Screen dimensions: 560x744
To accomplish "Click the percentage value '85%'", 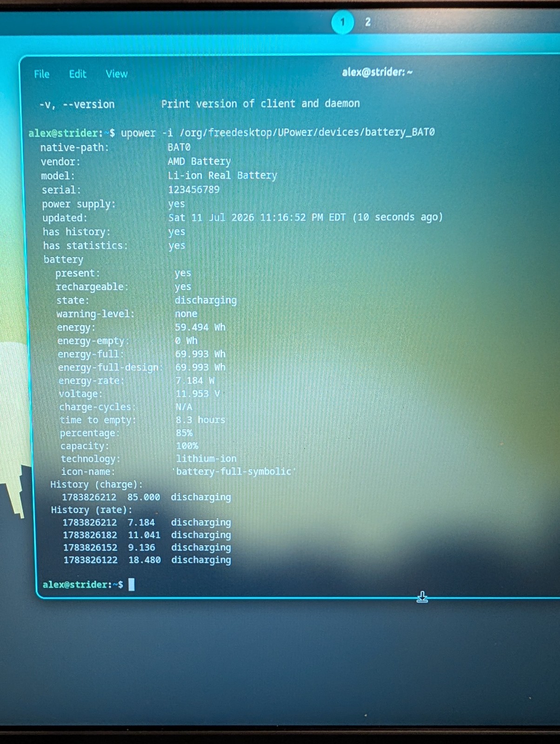I will click(x=184, y=433).
